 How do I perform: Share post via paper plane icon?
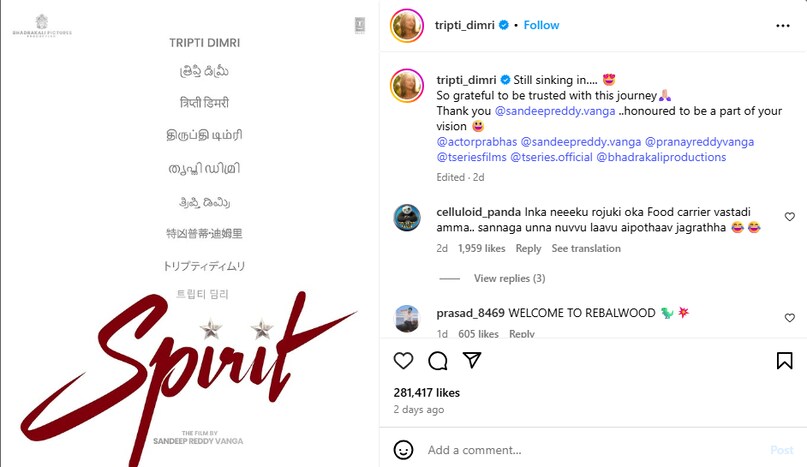point(472,360)
